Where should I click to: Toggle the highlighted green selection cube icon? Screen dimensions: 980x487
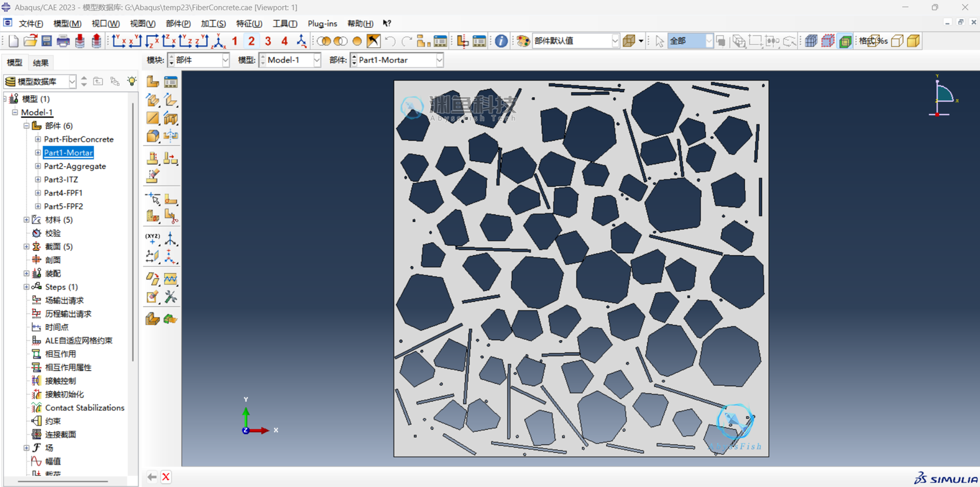coord(845,41)
